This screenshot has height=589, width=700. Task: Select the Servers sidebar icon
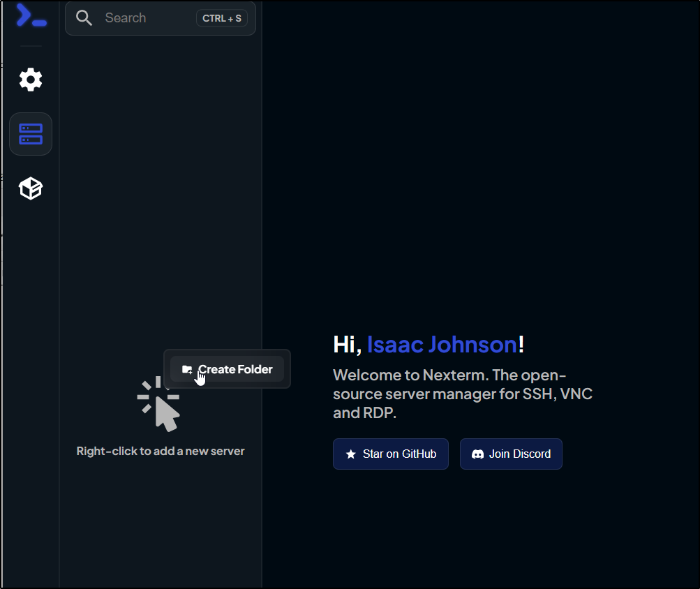[31, 134]
